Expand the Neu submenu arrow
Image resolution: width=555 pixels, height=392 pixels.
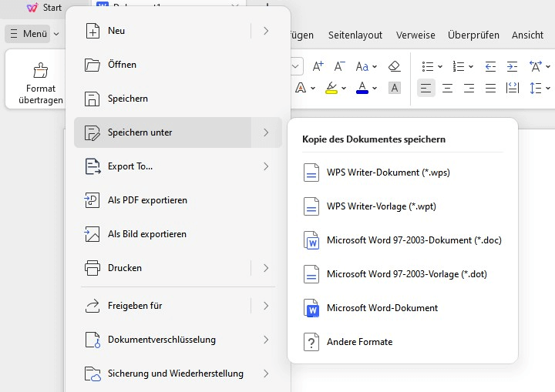[266, 31]
